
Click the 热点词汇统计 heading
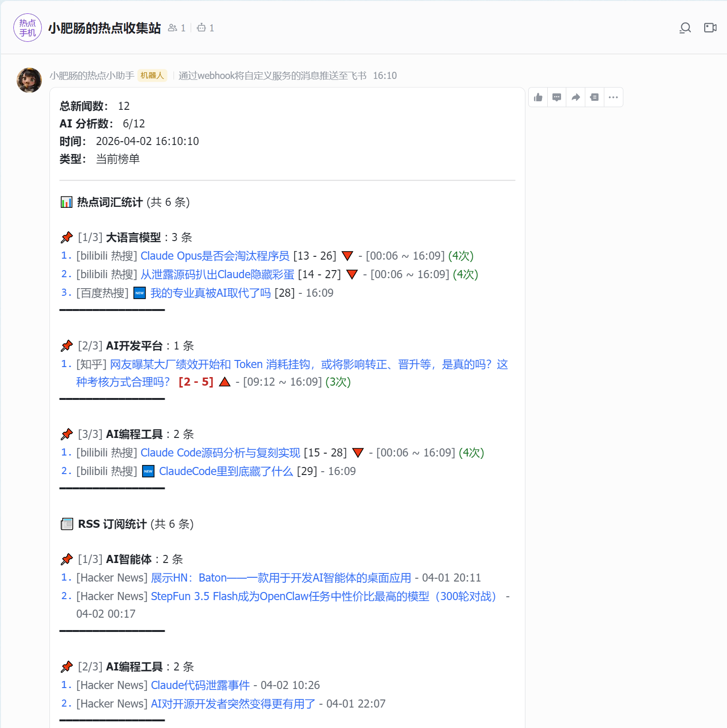(x=110, y=202)
